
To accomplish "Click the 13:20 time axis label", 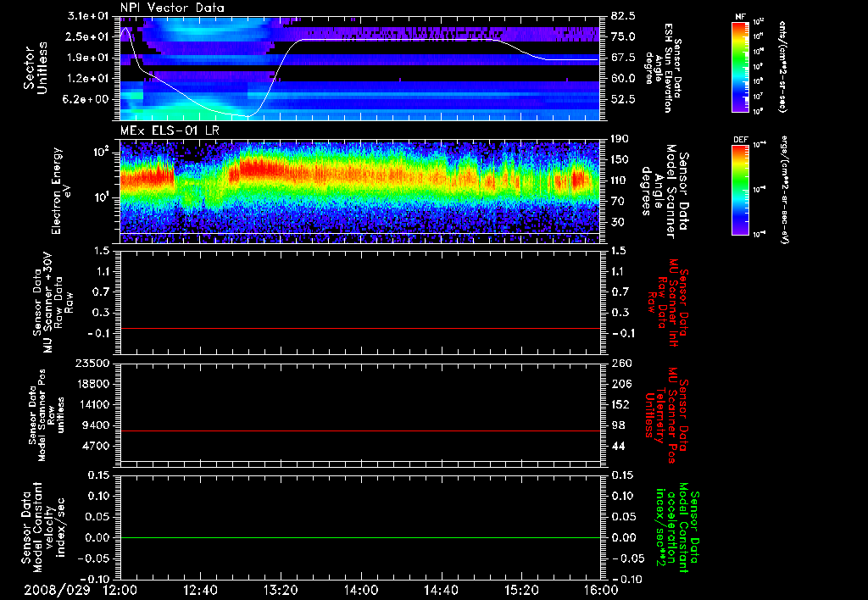I will click(281, 589).
